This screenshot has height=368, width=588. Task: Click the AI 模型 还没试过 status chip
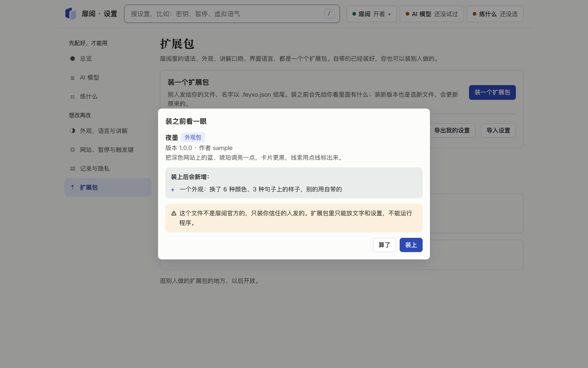coord(432,14)
